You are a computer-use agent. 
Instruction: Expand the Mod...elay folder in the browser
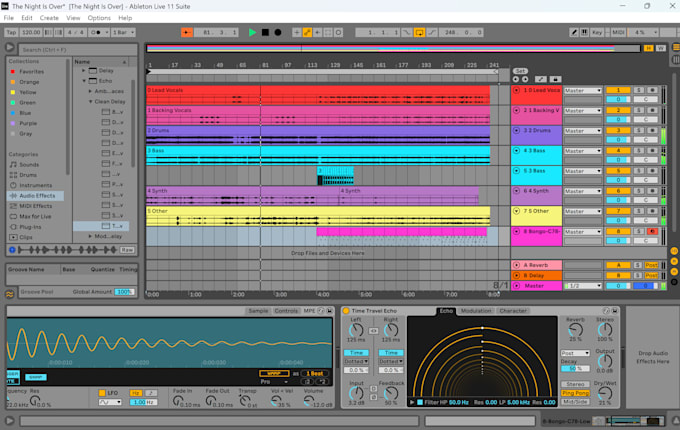click(x=90, y=237)
